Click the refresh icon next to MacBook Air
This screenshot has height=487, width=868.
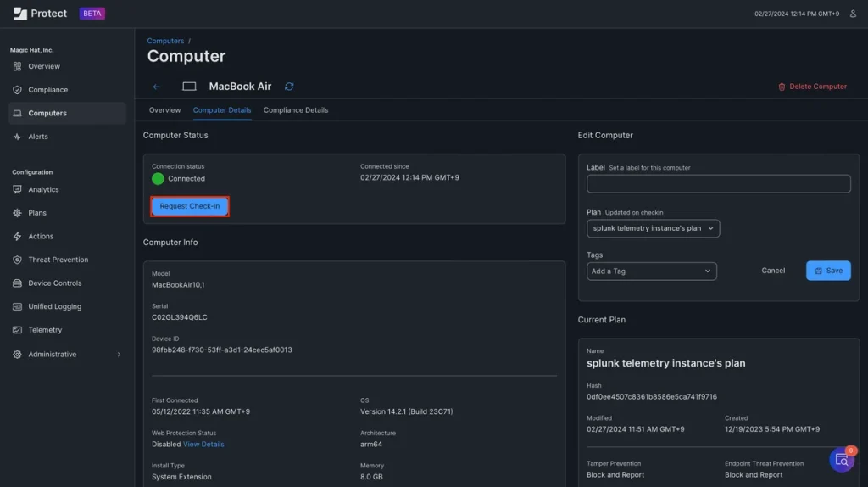pyautogui.click(x=289, y=87)
